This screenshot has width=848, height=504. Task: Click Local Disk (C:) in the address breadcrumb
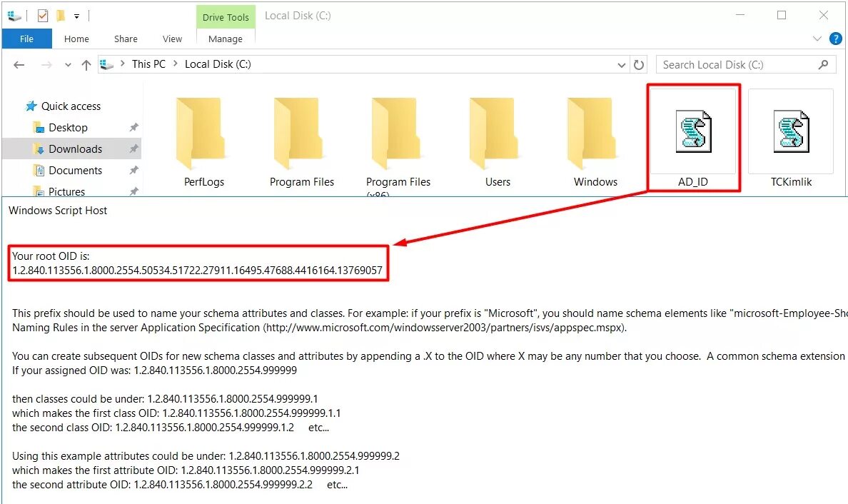[218, 64]
